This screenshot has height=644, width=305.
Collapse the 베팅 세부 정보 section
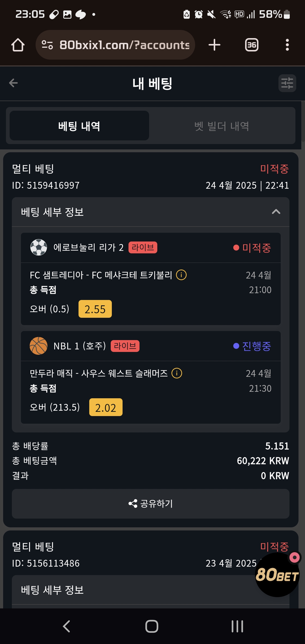coord(276,212)
